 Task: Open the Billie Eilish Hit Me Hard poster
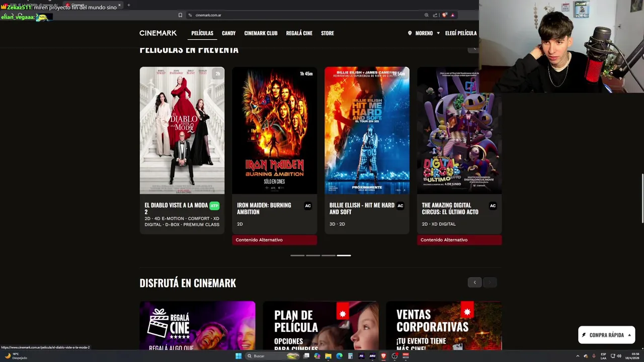click(x=367, y=130)
